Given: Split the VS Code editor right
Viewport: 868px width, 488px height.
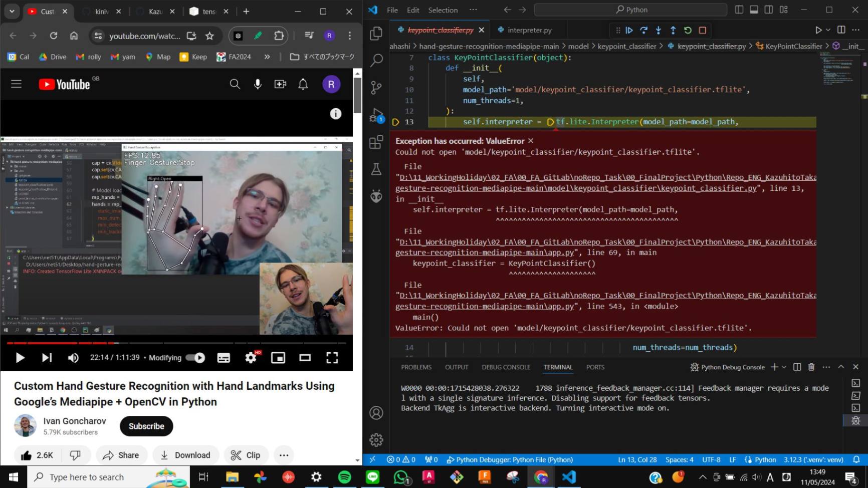Looking at the screenshot, I should 841,30.
